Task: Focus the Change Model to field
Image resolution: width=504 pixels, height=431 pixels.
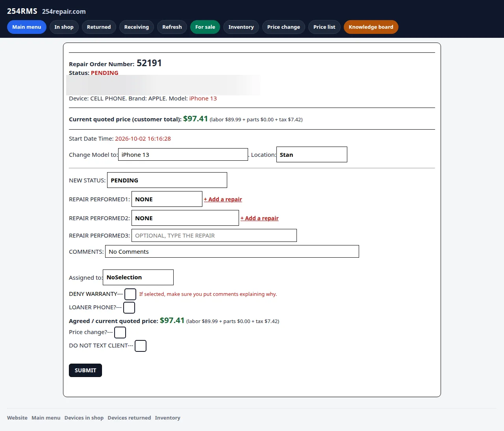Action: coord(183,154)
